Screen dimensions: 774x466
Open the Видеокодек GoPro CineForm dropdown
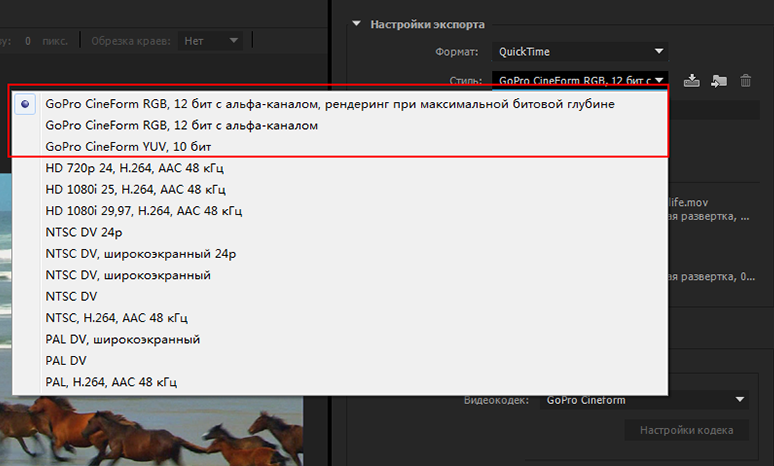644,399
